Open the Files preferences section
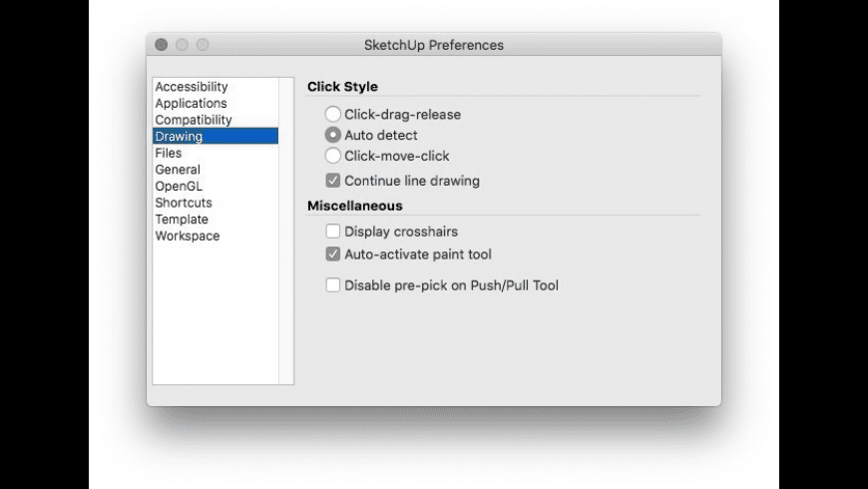This screenshot has width=868, height=489. [169, 153]
